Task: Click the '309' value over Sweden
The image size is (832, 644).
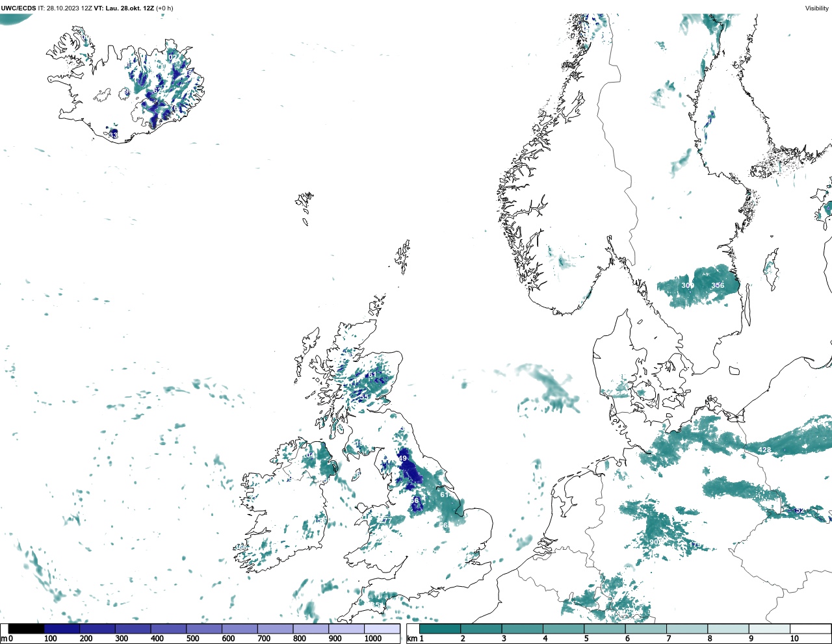Action: pos(688,285)
